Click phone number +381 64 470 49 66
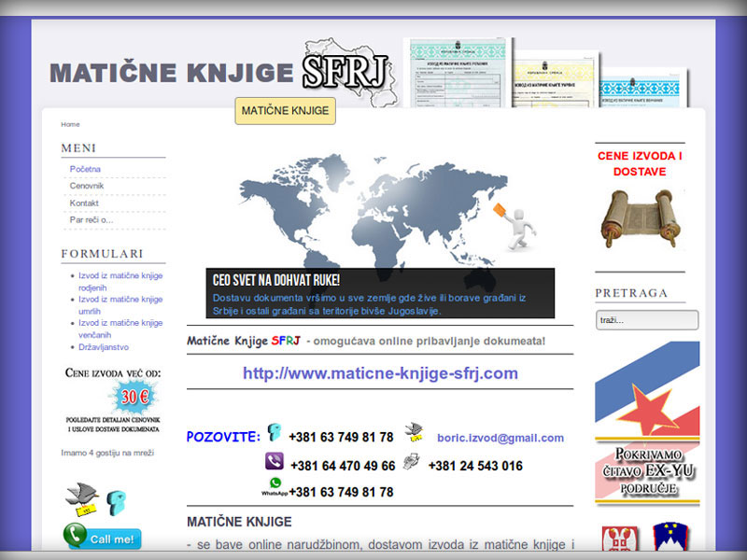 click(343, 466)
